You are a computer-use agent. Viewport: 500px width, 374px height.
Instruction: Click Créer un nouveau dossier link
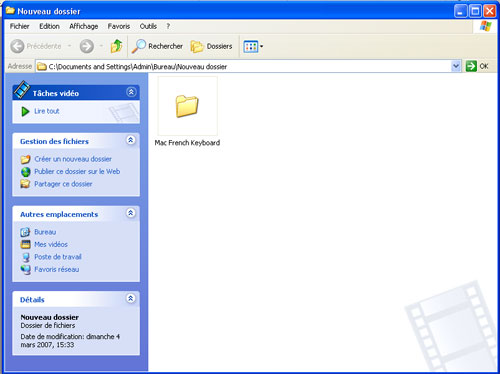73,159
